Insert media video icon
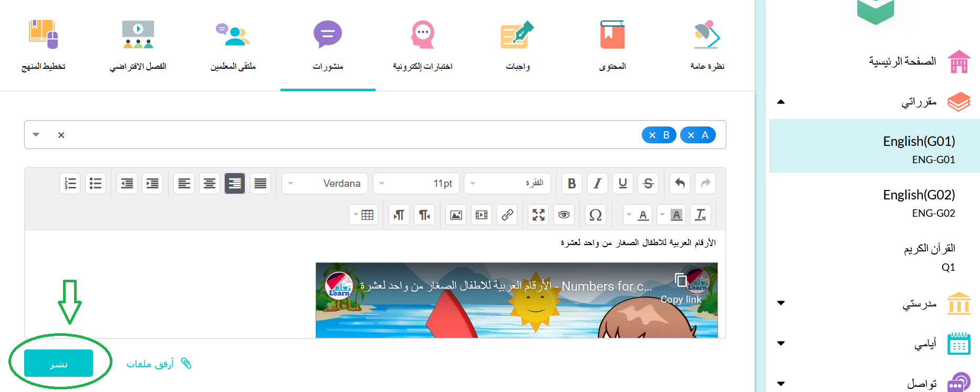 coord(482,215)
